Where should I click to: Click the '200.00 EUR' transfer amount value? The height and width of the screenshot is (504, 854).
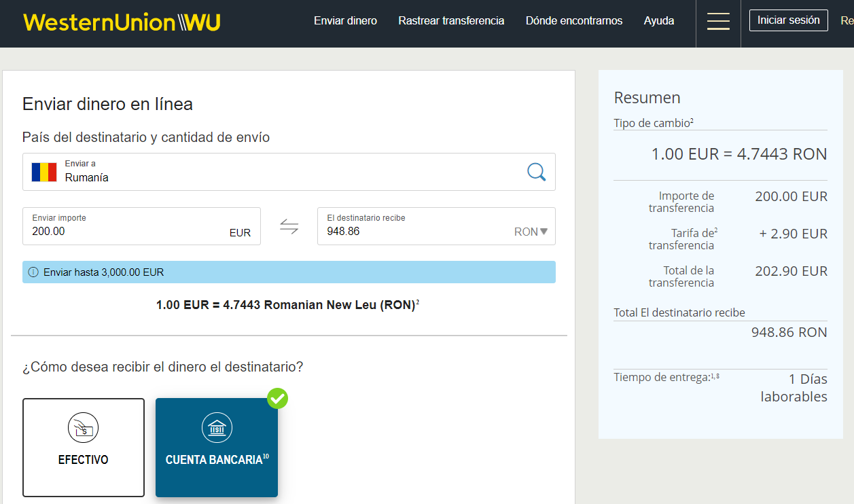click(x=791, y=196)
